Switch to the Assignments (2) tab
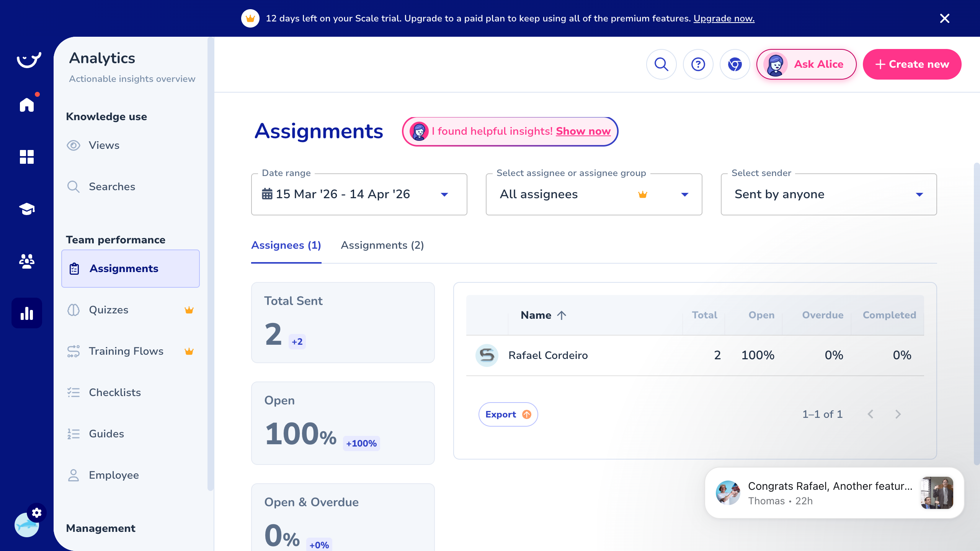The height and width of the screenshot is (551, 980). [382, 245]
